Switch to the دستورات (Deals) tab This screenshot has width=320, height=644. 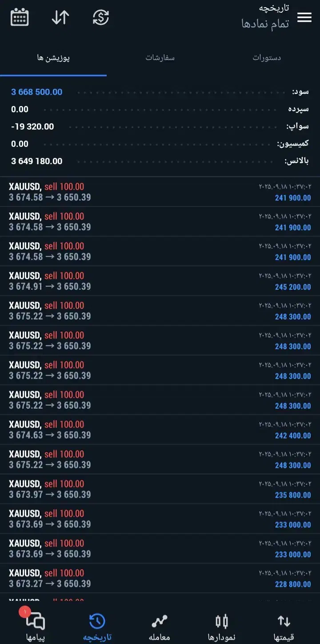coord(267,58)
